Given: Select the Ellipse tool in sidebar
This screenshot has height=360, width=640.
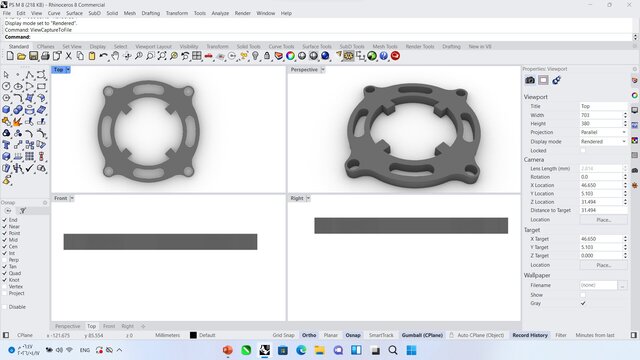Looking at the screenshot, I should point(18,86).
